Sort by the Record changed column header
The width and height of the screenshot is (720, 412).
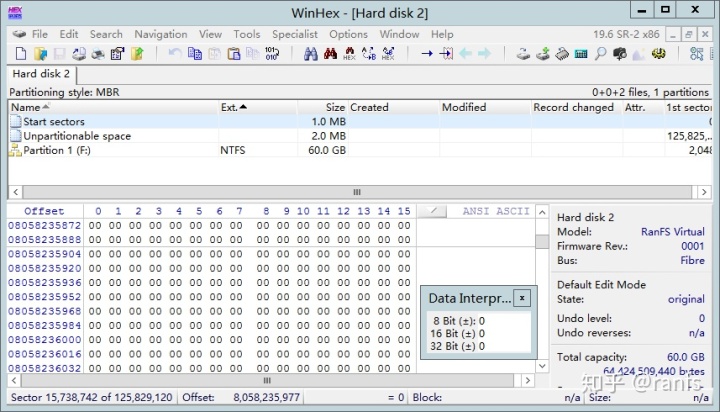577,107
